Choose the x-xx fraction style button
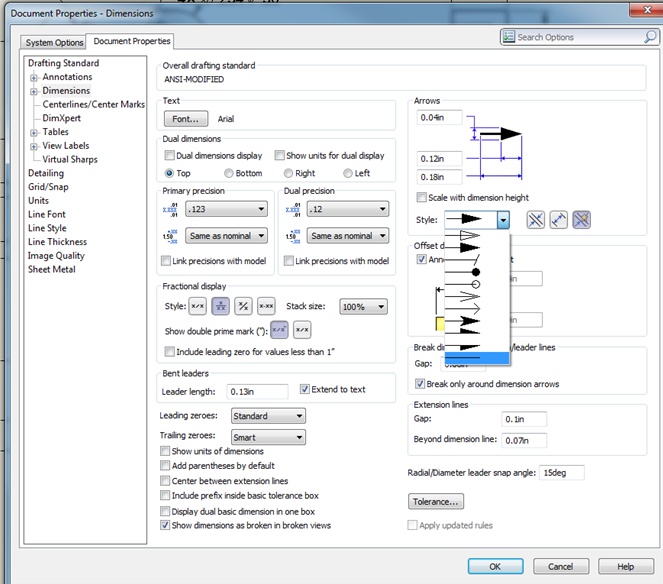The width and height of the screenshot is (663, 584). tap(266, 306)
